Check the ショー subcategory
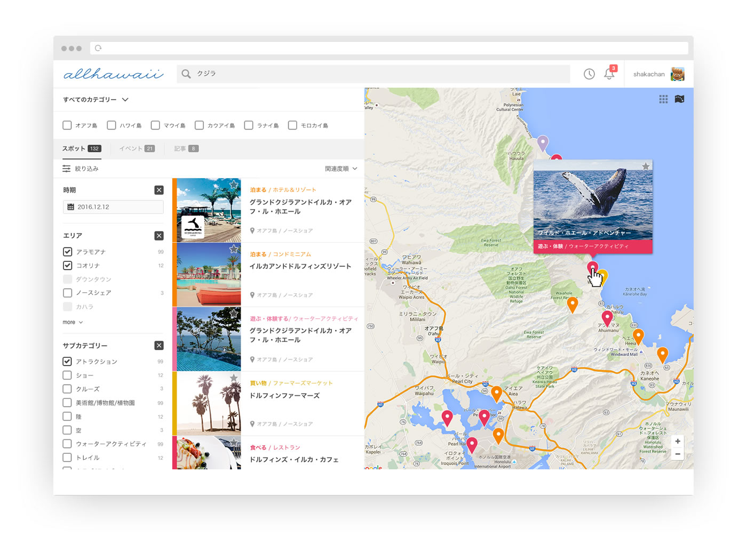Viewport: 747px width, 560px height. point(67,375)
